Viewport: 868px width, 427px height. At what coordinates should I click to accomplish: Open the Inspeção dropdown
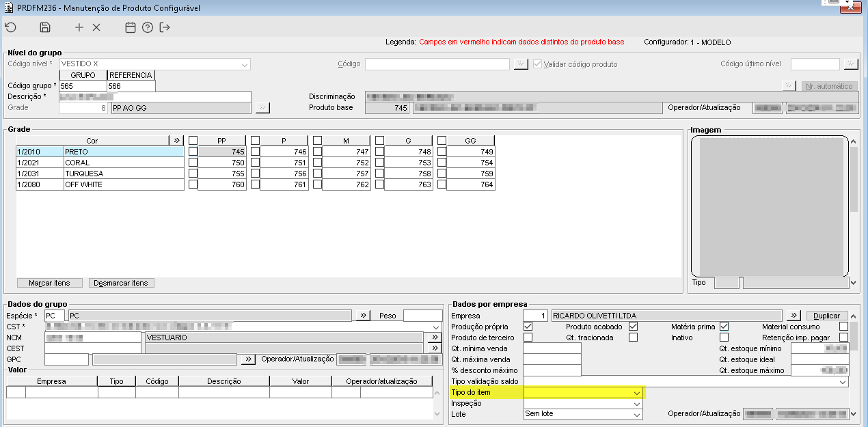click(637, 404)
